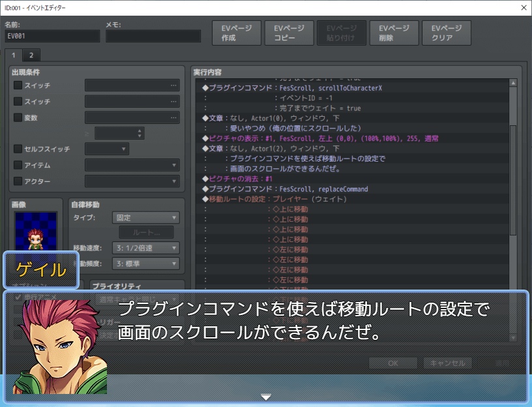This screenshot has width=532, height=407.
Task: Click the EVページクリア button
Action: pos(447,33)
